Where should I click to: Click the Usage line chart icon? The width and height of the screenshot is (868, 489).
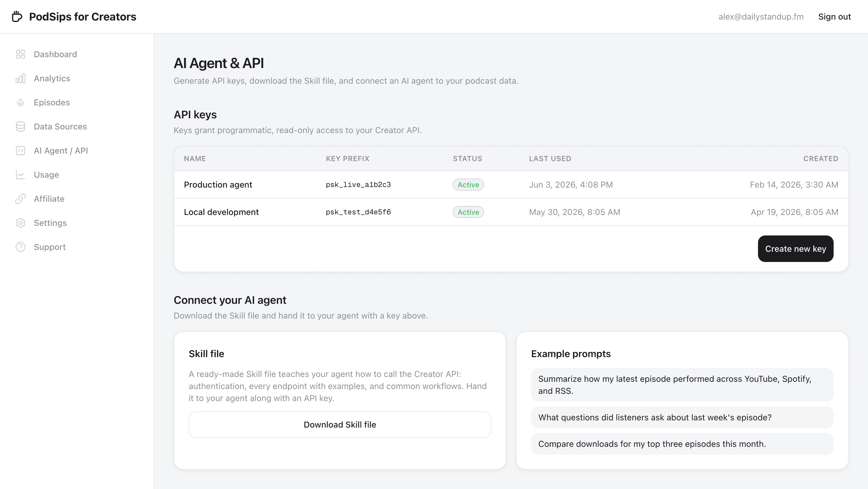[x=20, y=175]
